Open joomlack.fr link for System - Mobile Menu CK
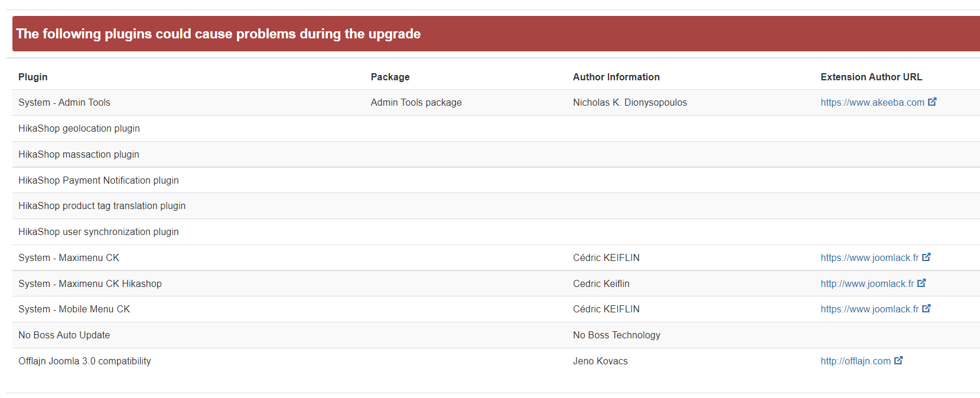 (x=869, y=309)
